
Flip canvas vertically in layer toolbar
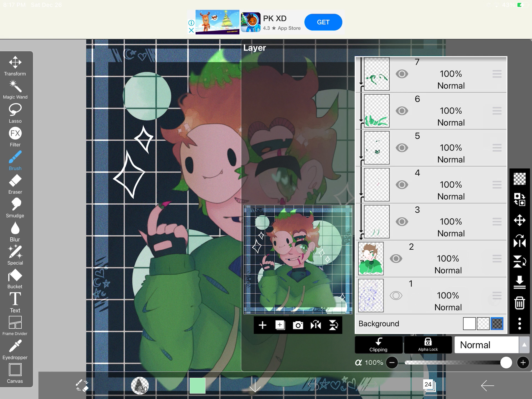333,325
